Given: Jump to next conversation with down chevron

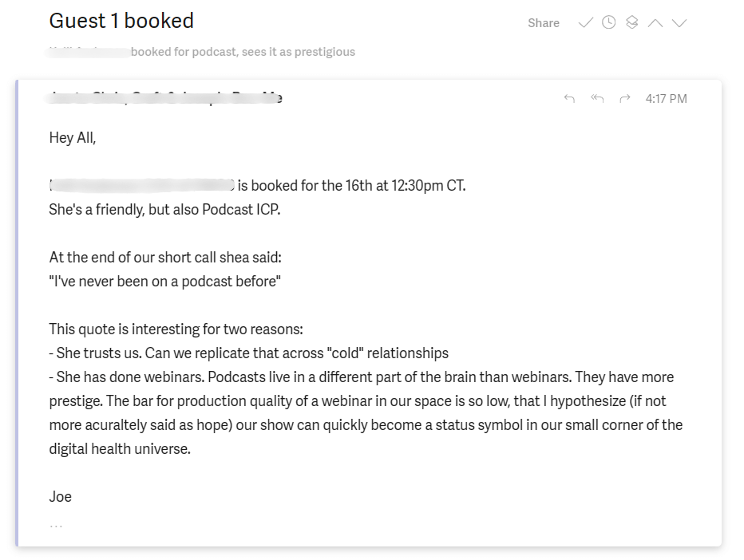Looking at the screenshot, I should [679, 22].
